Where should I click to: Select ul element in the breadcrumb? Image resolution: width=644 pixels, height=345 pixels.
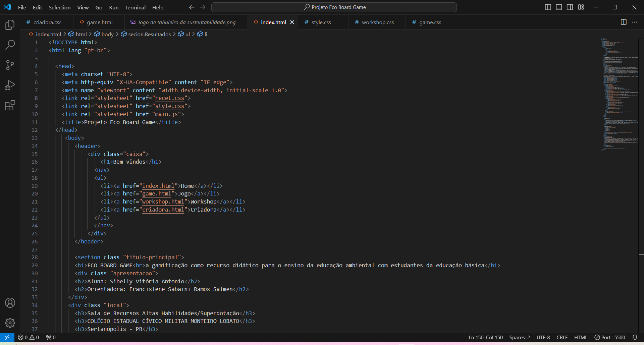click(x=184, y=34)
